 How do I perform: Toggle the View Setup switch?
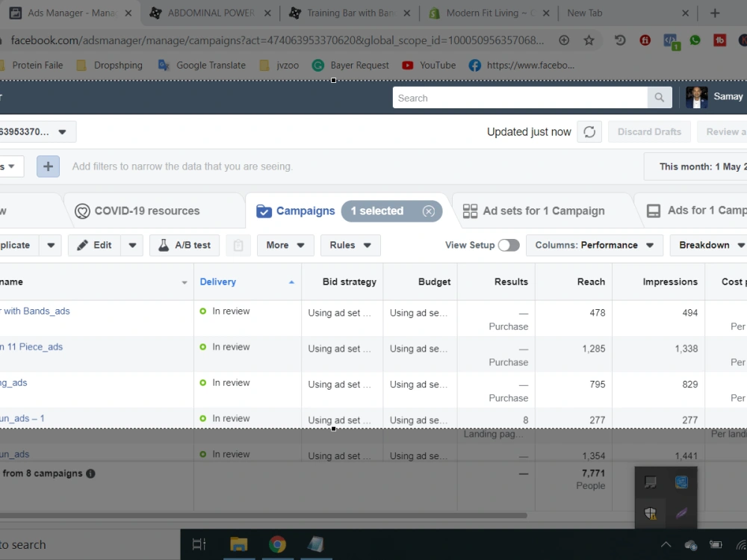click(509, 245)
